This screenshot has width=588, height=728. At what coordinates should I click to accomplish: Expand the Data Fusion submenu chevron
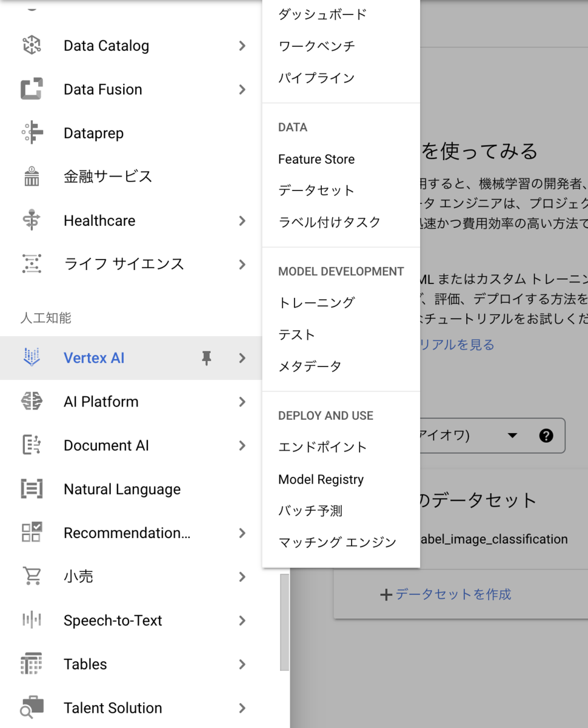tap(242, 89)
